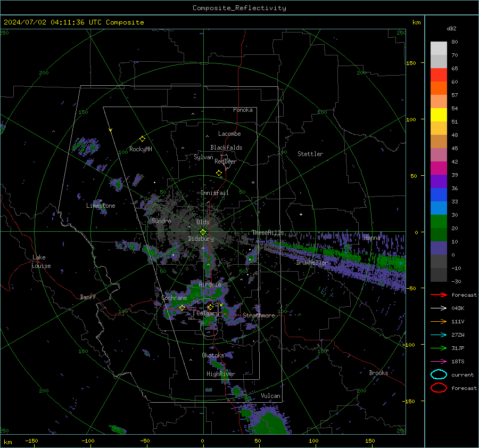Click the Stettler city label
Viewport: 479px width, 448px height.
click(x=310, y=154)
